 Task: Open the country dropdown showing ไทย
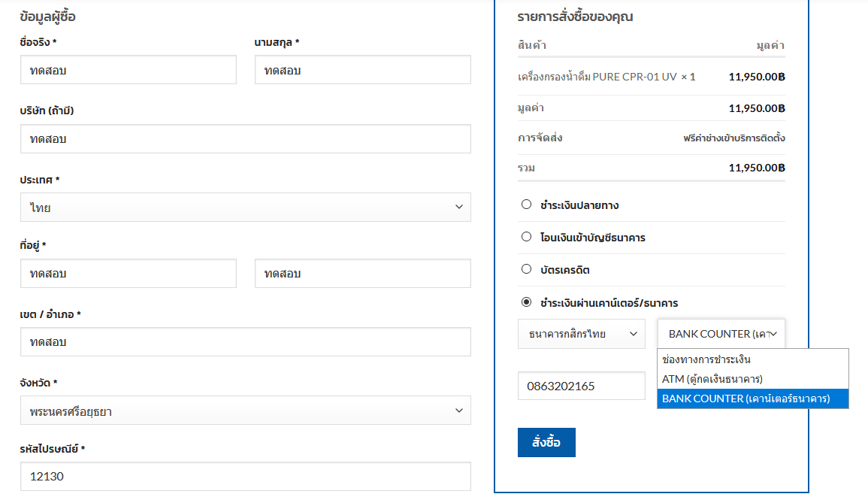coord(245,208)
